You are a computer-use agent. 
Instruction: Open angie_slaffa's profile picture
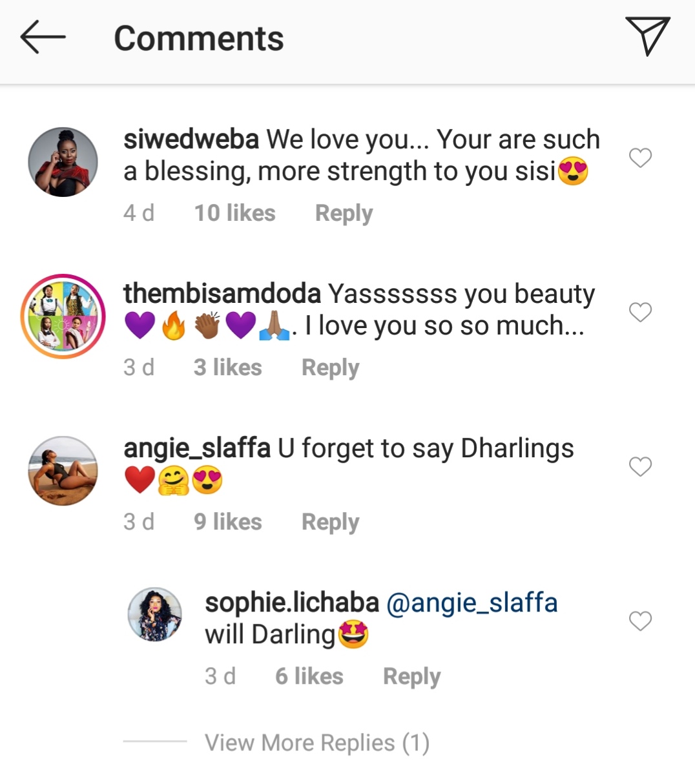[63, 470]
